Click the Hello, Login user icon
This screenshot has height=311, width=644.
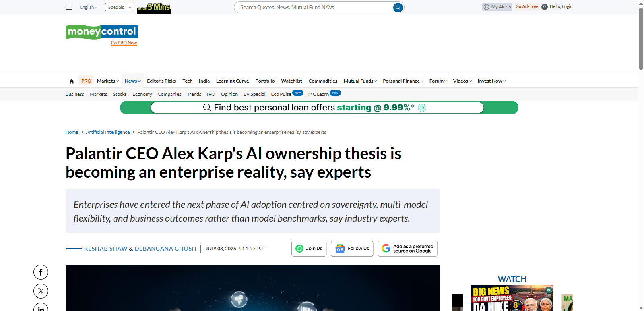[x=545, y=7]
